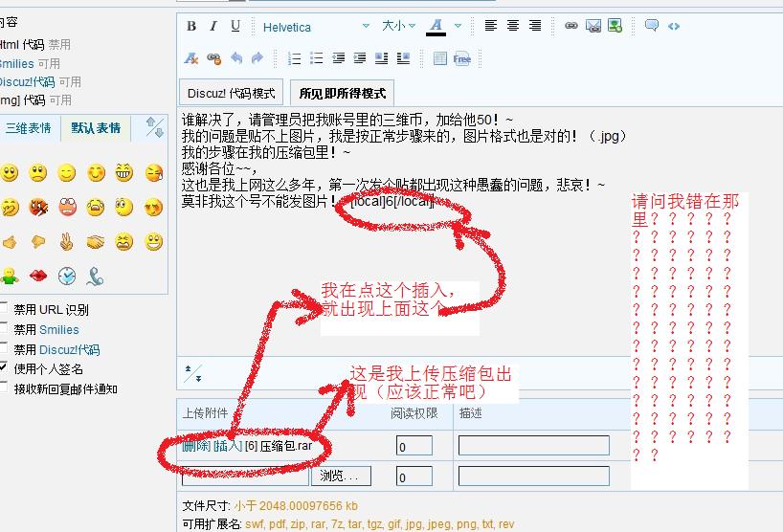
Task: Center align text in the editor toolbar
Action: point(513,26)
